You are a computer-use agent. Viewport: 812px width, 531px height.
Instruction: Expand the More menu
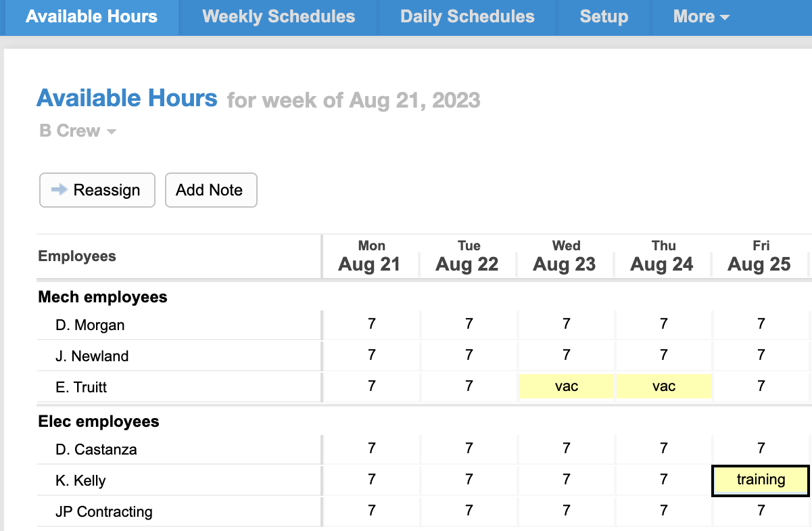[701, 17]
